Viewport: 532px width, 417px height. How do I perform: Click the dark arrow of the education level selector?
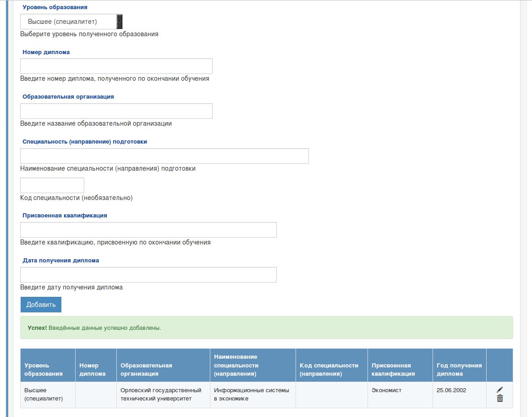(120, 22)
